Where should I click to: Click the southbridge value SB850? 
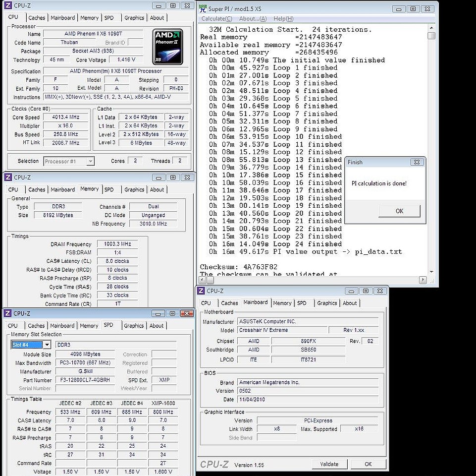[x=308, y=350]
